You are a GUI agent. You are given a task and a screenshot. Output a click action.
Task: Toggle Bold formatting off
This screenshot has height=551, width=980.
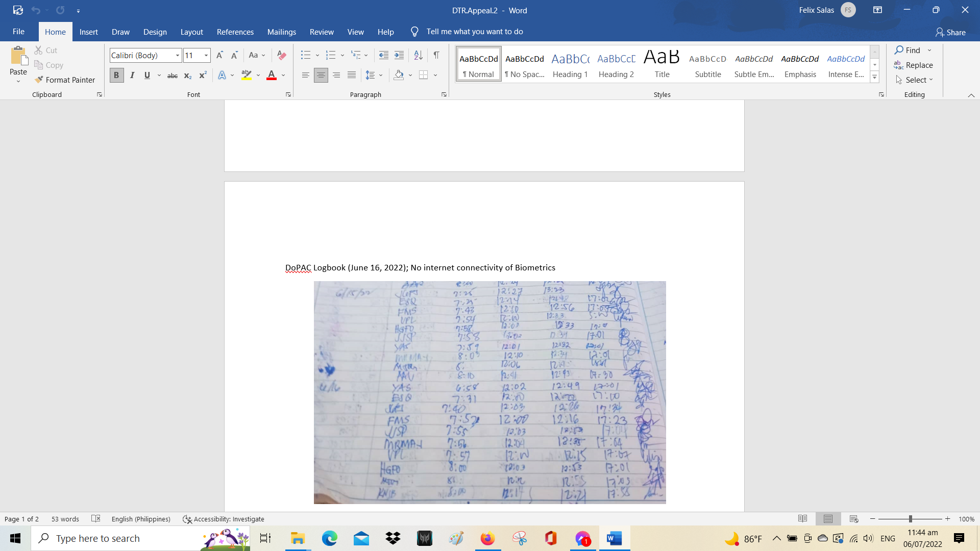click(x=116, y=76)
